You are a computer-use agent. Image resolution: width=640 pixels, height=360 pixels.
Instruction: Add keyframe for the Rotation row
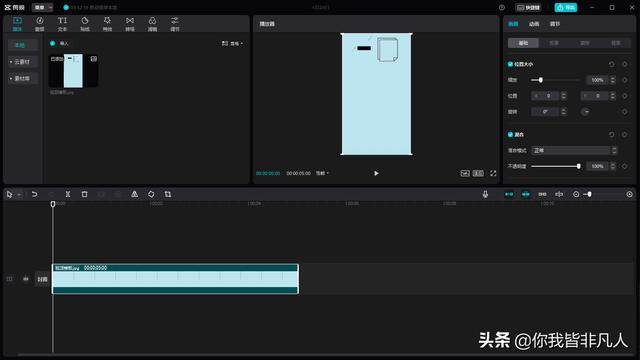coord(624,112)
